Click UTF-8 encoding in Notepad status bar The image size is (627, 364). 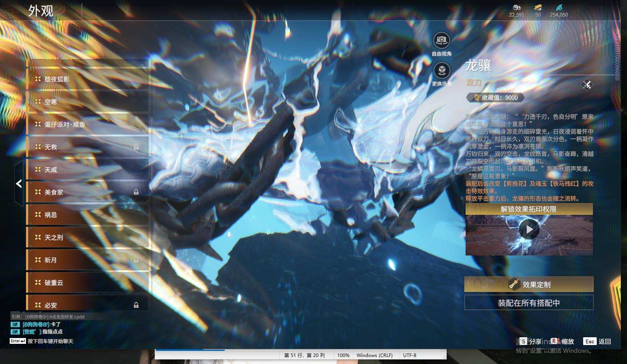410,355
